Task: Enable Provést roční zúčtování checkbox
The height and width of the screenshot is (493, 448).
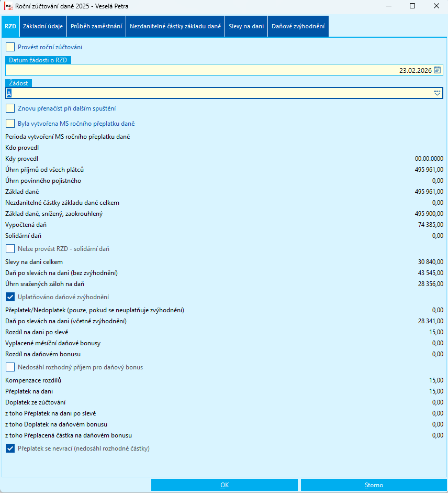Action: [10, 47]
